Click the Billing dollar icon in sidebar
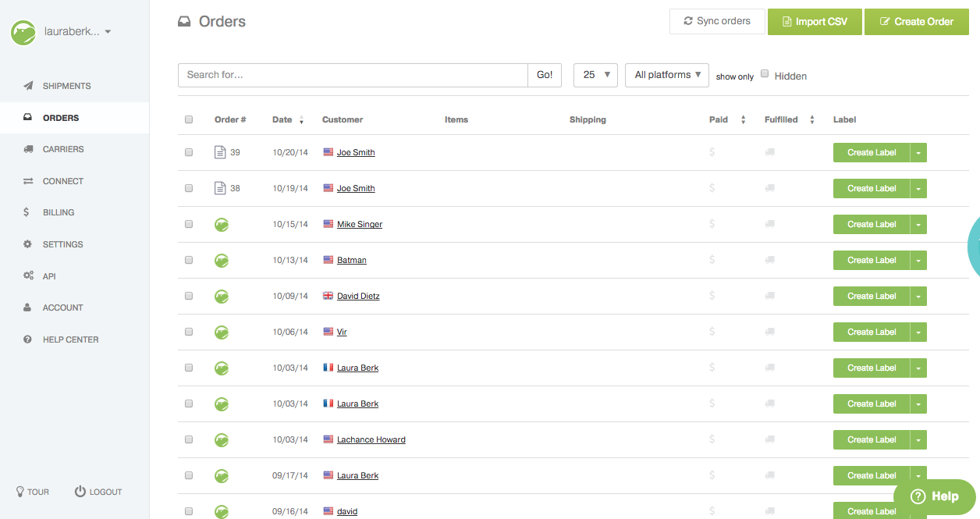 tap(27, 212)
